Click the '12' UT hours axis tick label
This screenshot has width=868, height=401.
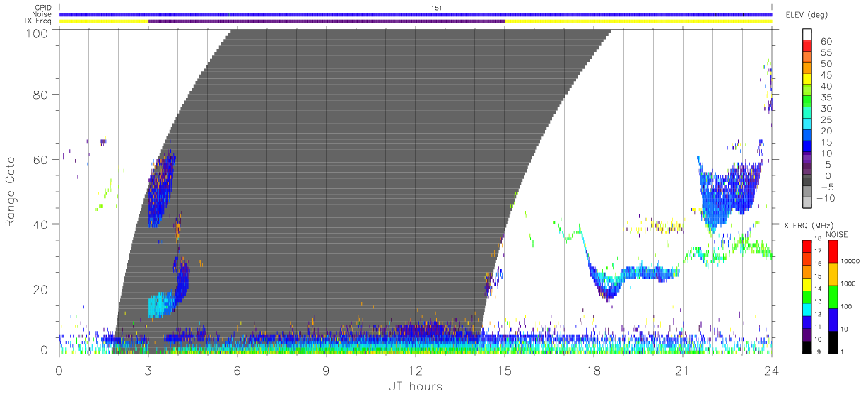point(415,370)
